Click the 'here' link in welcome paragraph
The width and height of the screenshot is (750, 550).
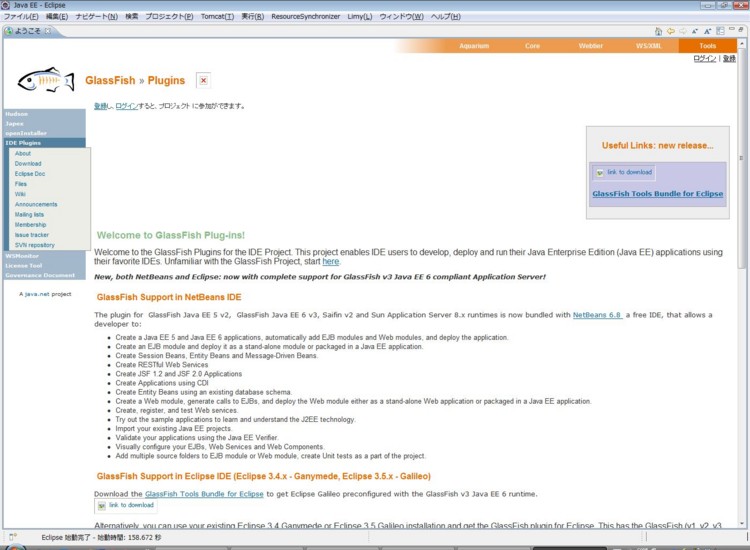331,262
